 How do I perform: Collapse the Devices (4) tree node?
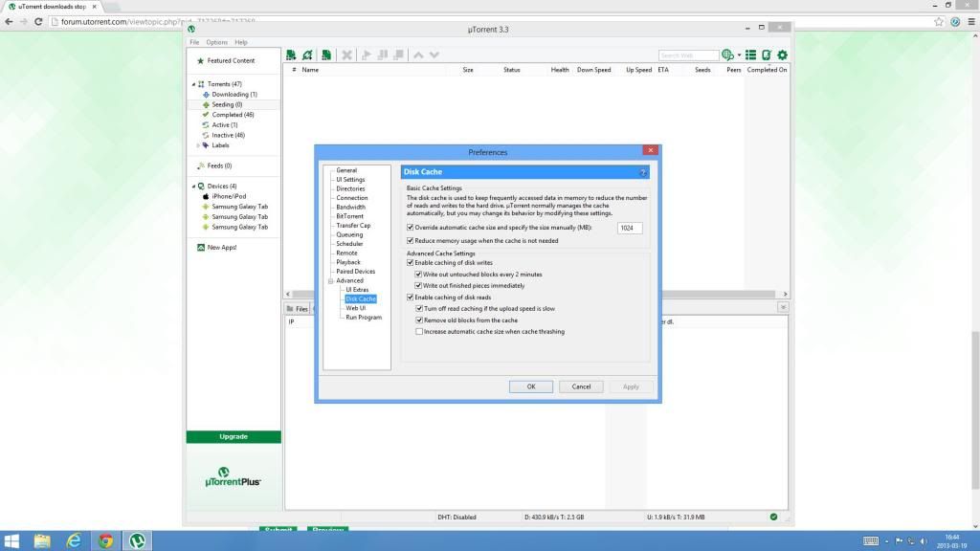coord(193,187)
